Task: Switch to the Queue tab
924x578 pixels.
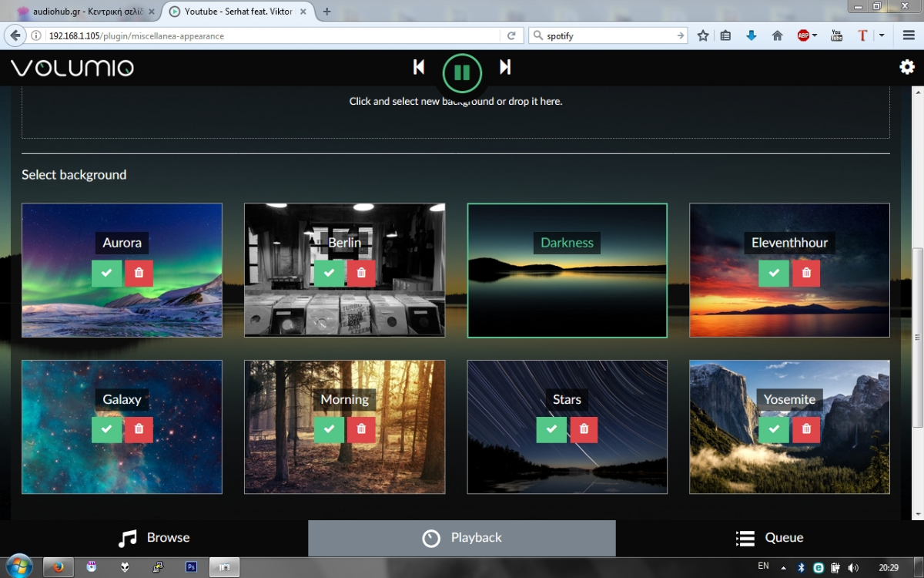Action: [x=770, y=538]
